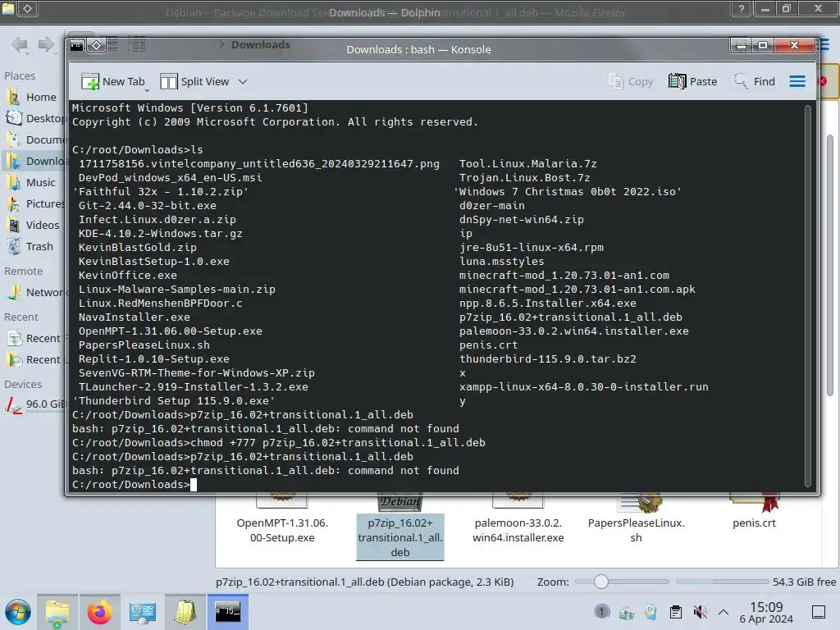Click Paste in the Konsole toolbar

pyautogui.click(x=692, y=81)
